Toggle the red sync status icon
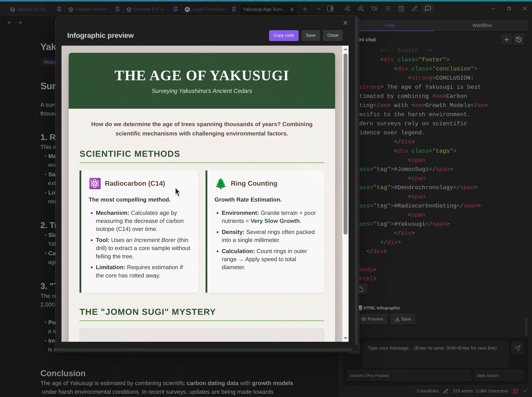Viewport: 532px width, 397px height. (515, 391)
